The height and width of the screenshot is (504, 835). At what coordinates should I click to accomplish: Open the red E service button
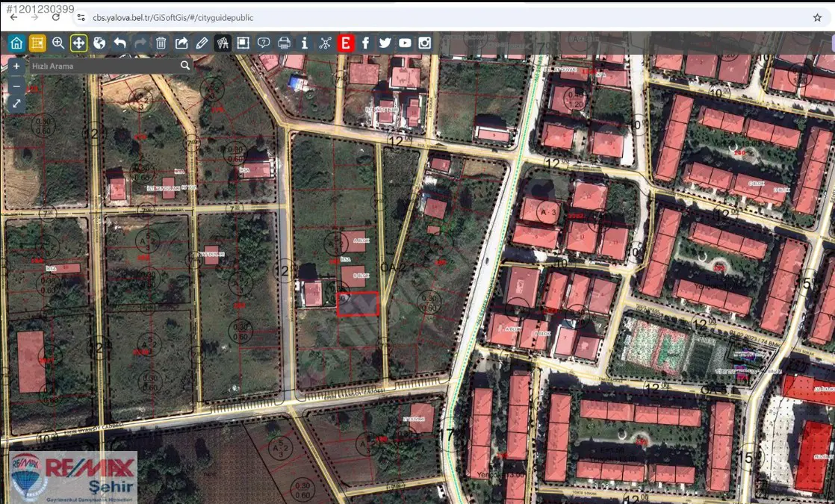346,43
